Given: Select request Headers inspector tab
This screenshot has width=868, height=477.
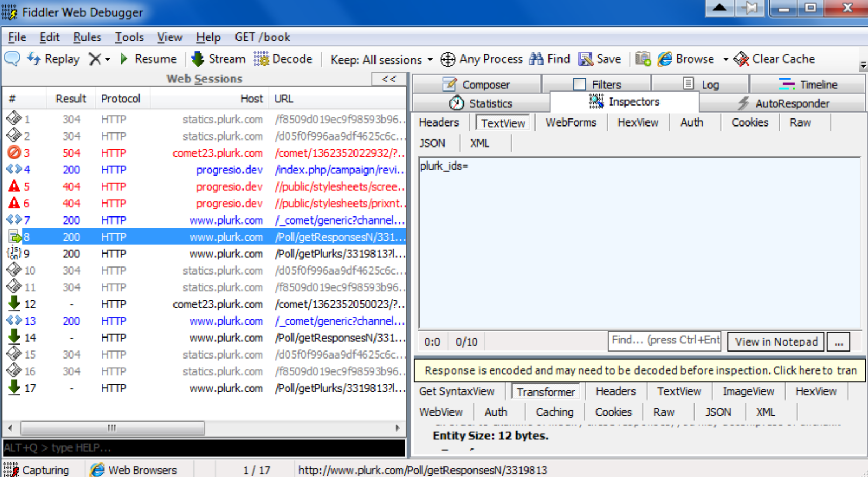Looking at the screenshot, I should point(439,122).
